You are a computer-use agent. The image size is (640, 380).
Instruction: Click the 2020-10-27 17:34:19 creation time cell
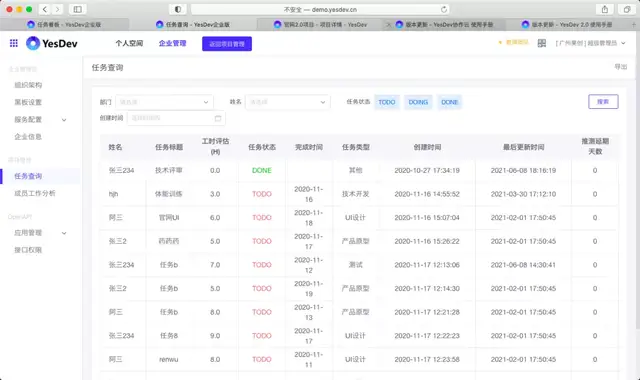tap(427, 170)
